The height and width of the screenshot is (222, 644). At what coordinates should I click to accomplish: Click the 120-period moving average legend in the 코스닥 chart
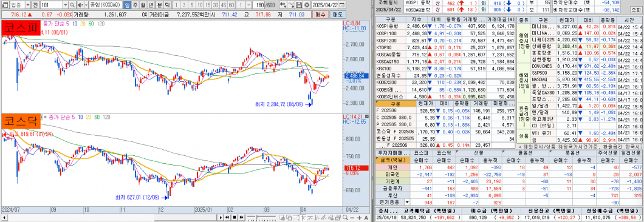[107, 117]
